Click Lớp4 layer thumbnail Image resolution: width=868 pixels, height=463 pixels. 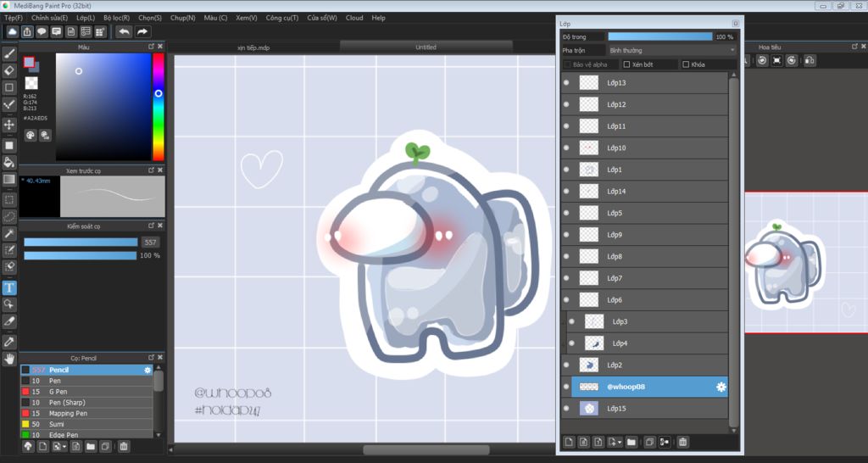pyautogui.click(x=594, y=343)
